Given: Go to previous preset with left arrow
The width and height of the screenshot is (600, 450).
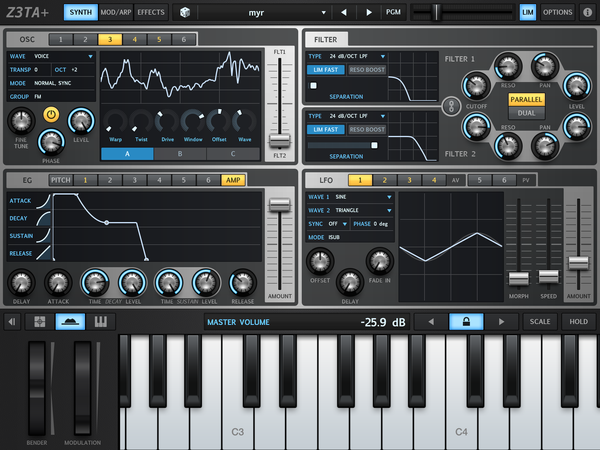Looking at the screenshot, I should point(344,12).
